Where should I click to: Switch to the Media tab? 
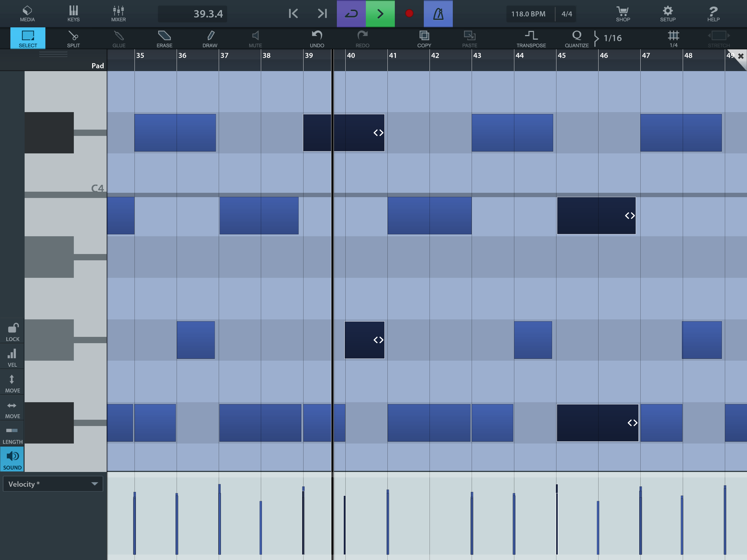coord(27,14)
